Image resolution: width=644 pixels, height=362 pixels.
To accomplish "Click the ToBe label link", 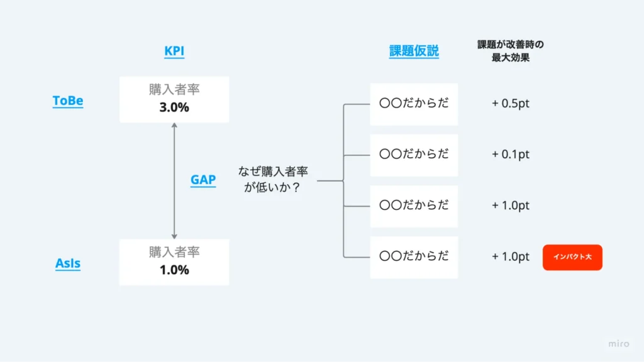I will coord(68,101).
